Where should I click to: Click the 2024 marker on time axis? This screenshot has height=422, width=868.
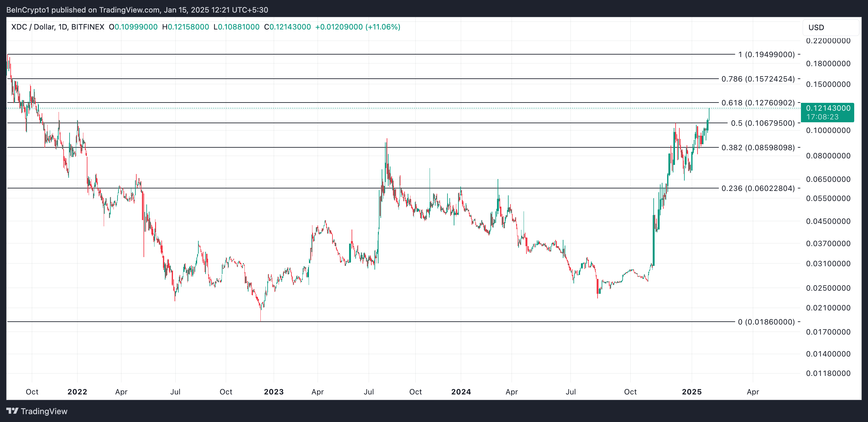[461, 392]
